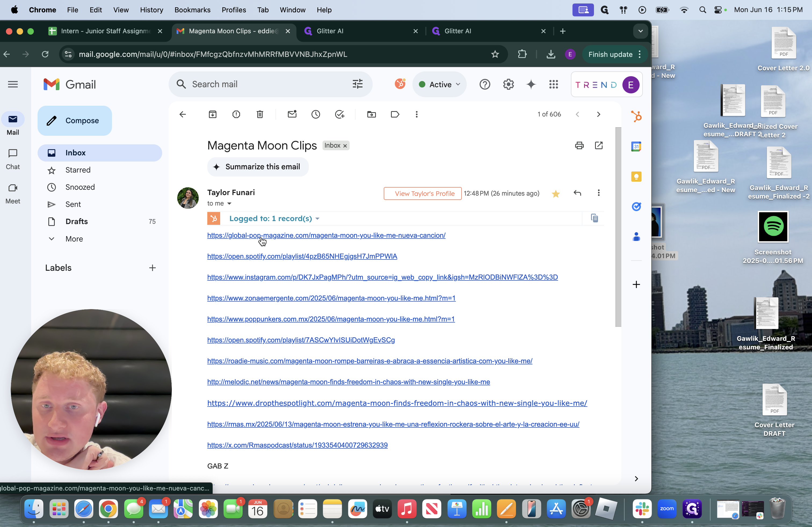This screenshot has height=527, width=812.
Task: Click the email vertical scrollbar
Action: (618, 227)
